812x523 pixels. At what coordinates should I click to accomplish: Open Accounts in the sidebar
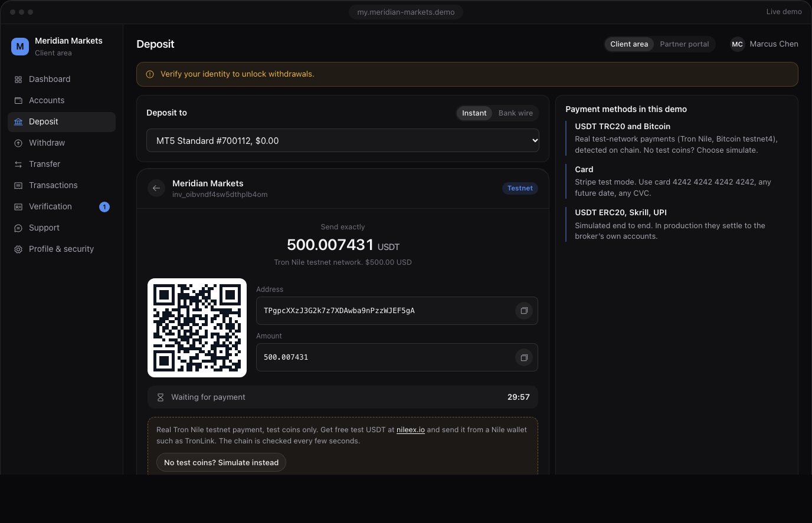61,100
